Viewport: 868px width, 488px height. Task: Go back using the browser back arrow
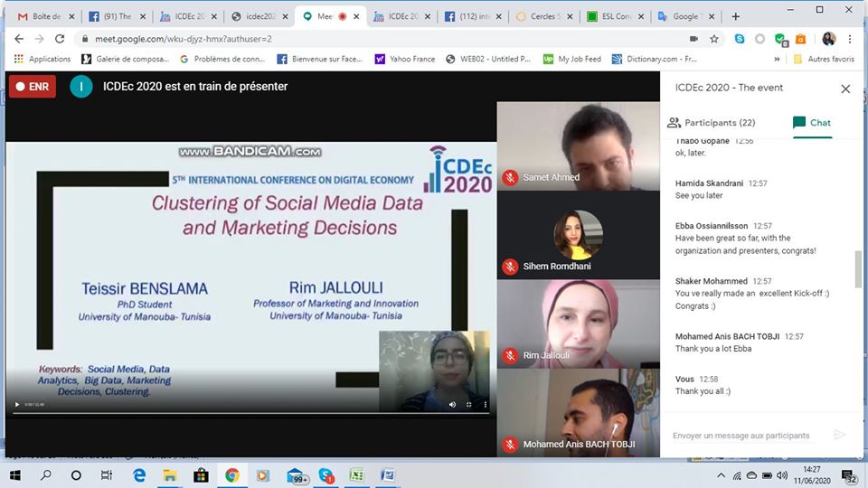point(19,39)
